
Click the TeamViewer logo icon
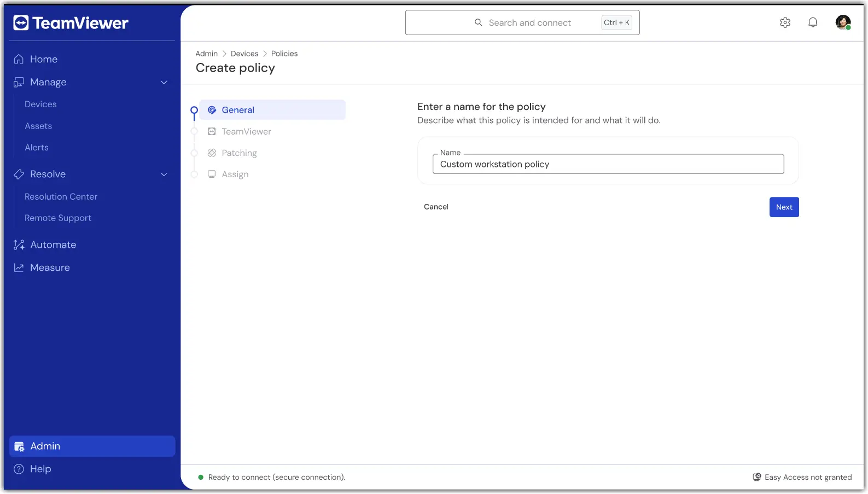(21, 23)
